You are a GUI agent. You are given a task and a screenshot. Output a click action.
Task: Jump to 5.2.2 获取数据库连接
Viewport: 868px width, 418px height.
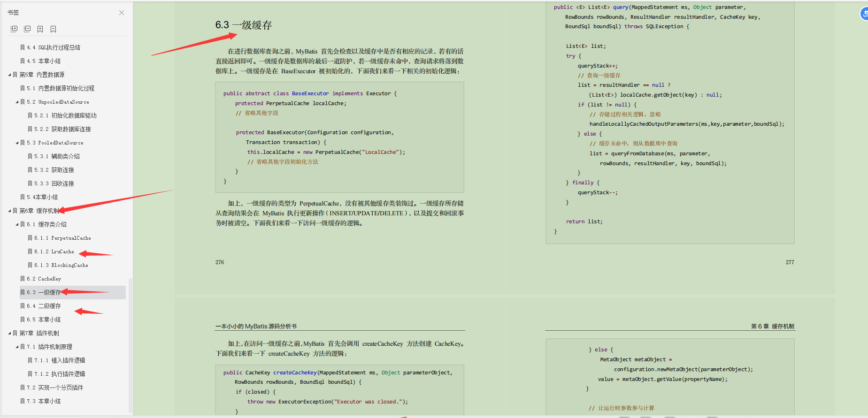(x=62, y=129)
